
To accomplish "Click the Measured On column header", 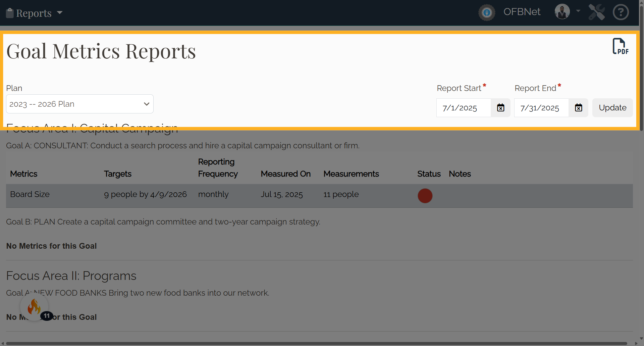I will coord(286,174).
